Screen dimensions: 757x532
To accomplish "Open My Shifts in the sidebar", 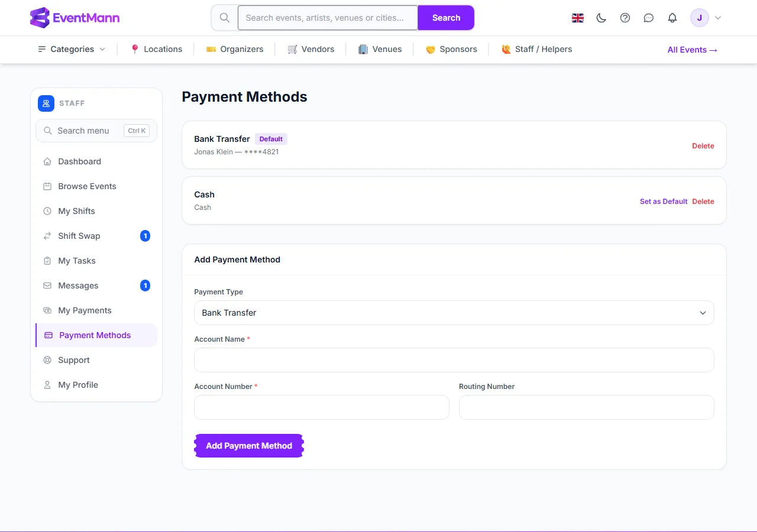I will click(96, 211).
